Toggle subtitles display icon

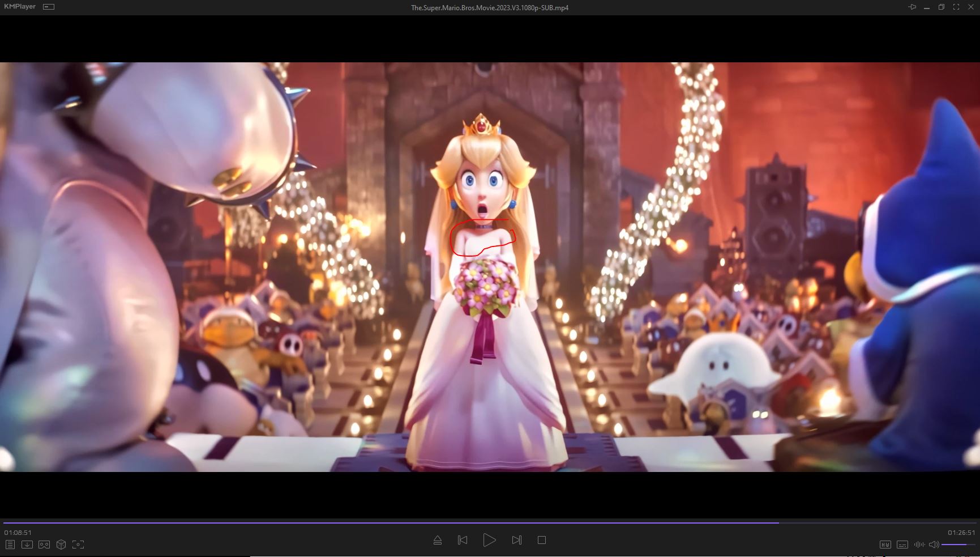pyautogui.click(x=902, y=545)
